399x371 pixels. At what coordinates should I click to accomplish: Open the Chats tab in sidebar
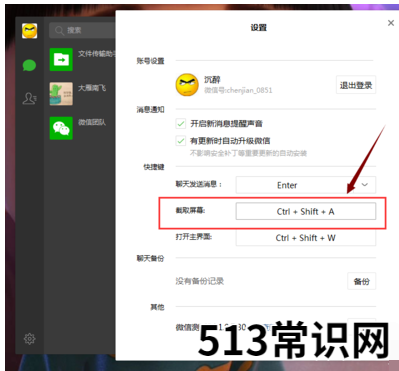point(29,65)
